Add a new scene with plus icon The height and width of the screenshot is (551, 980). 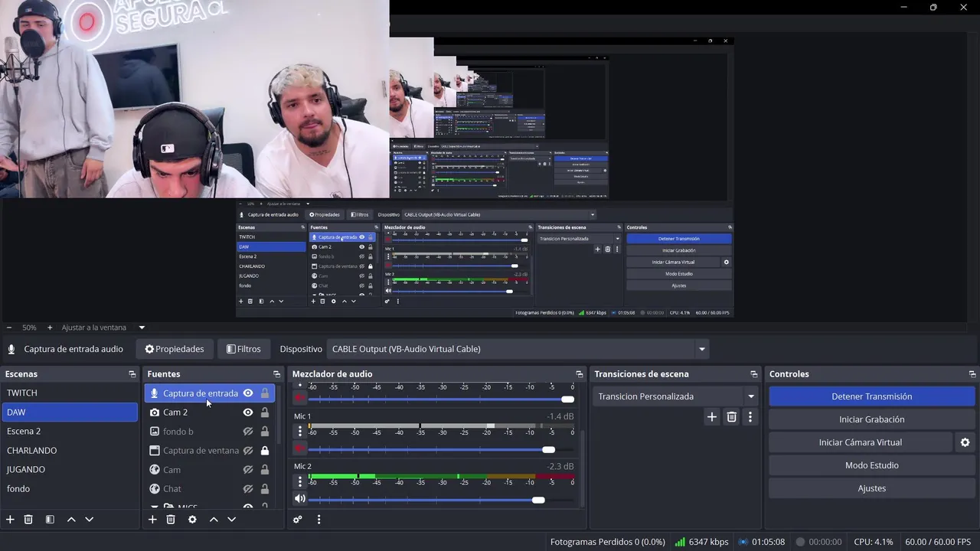(10, 519)
